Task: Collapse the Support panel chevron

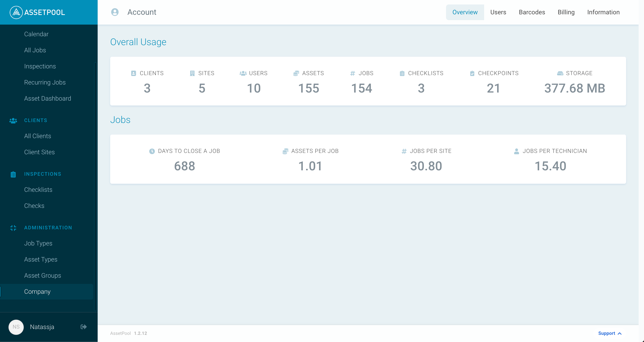Action: pyautogui.click(x=620, y=333)
